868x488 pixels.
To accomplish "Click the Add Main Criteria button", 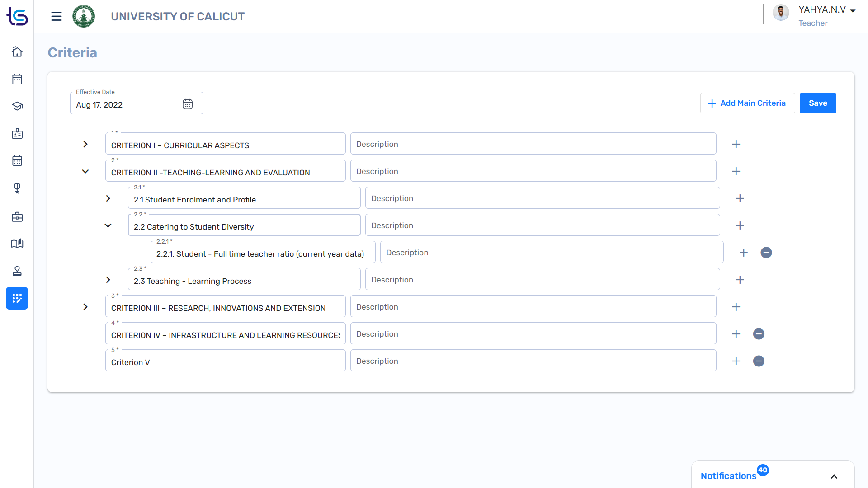I will point(747,103).
